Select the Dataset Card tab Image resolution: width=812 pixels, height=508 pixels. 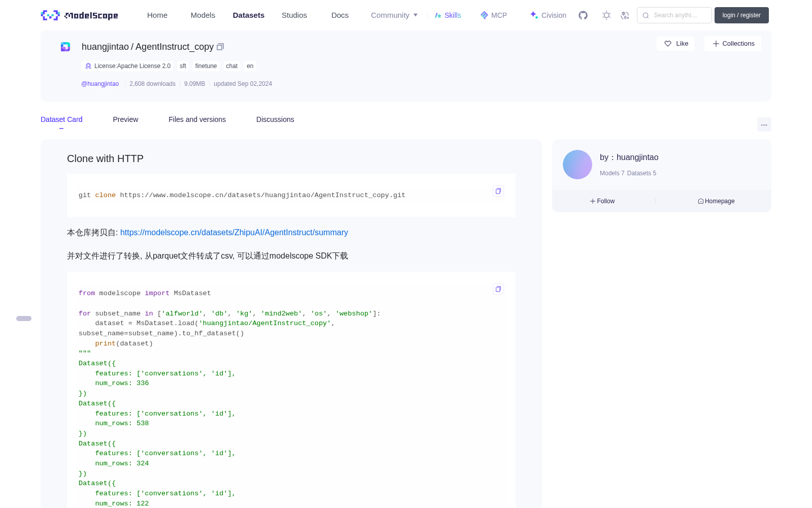[x=61, y=119]
